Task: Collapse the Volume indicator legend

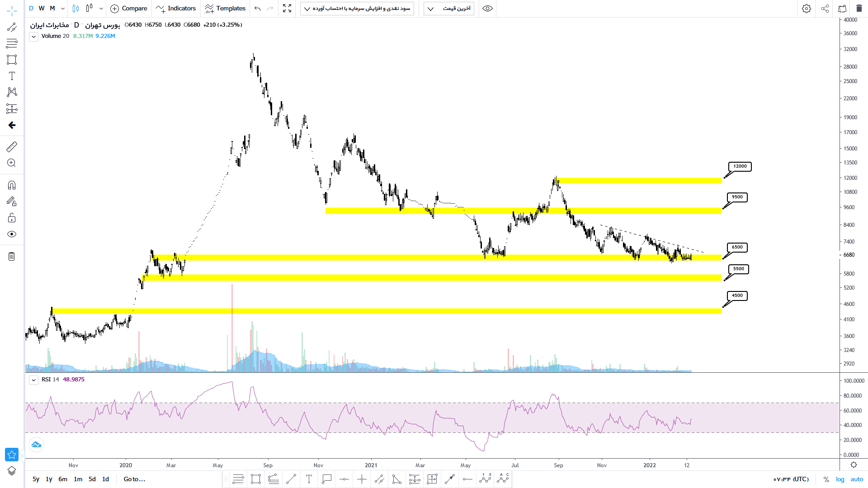Action: 33,37
